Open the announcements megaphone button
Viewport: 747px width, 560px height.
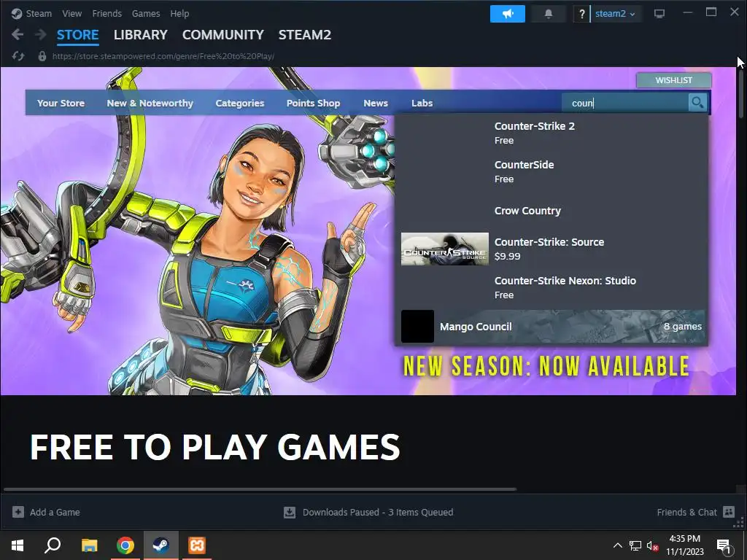click(x=508, y=14)
